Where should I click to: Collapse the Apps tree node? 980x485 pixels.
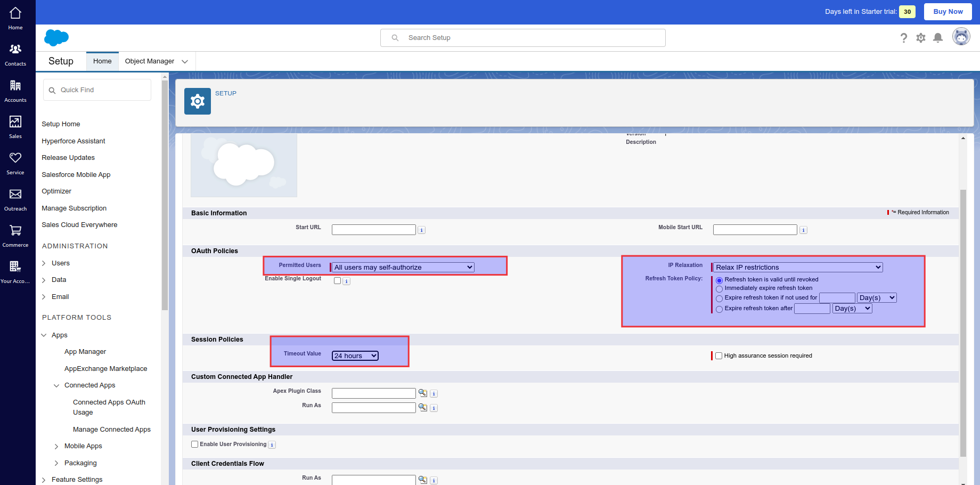[x=44, y=335]
